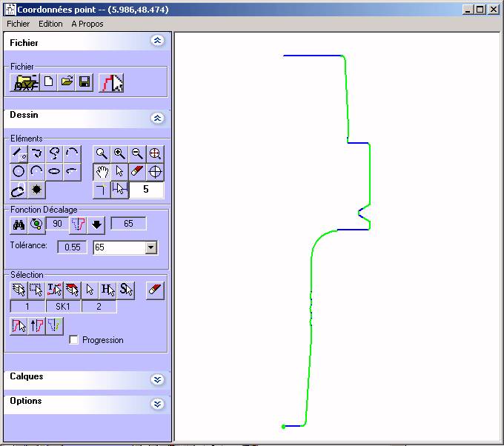Click the T path selection icon
This screenshot has width=504, height=446.
click(54, 290)
